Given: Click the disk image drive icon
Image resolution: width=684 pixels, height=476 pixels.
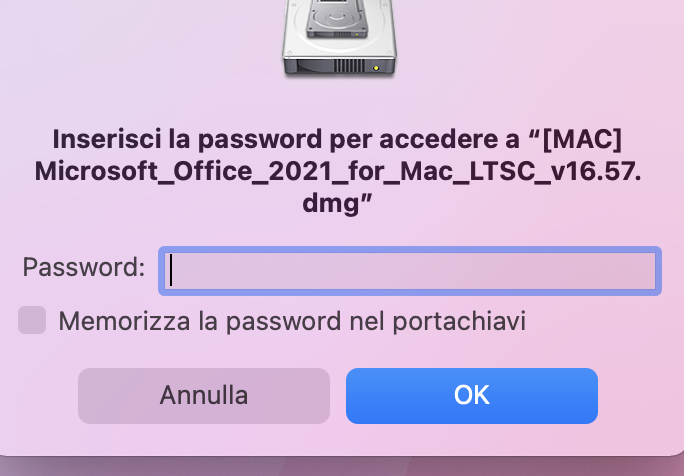Looking at the screenshot, I should point(339,38).
